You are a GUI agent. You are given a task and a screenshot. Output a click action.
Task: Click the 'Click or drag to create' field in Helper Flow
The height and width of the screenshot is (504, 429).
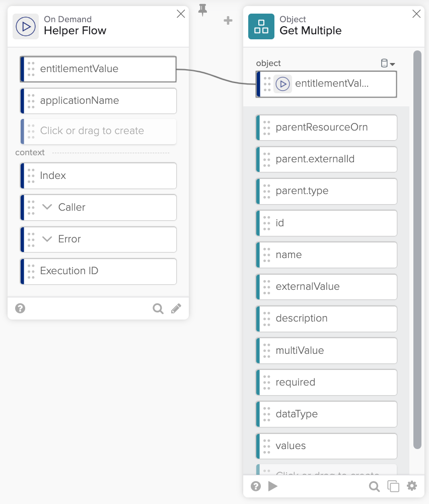[98, 131]
